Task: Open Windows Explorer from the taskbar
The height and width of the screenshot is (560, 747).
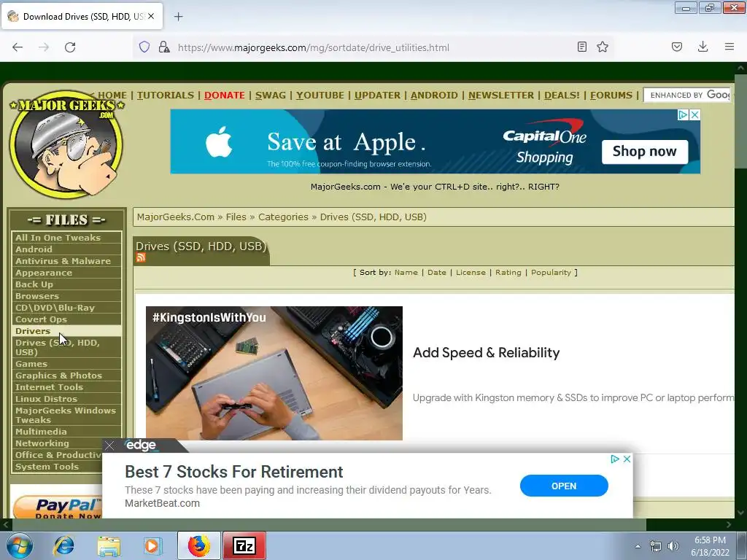Action: (x=109, y=545)
